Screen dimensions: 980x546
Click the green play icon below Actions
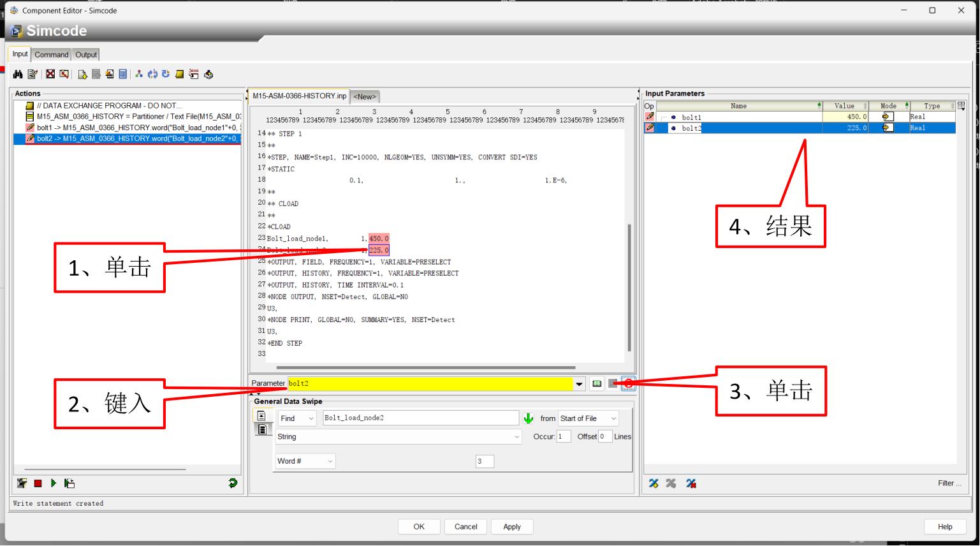tap(54, 483)
